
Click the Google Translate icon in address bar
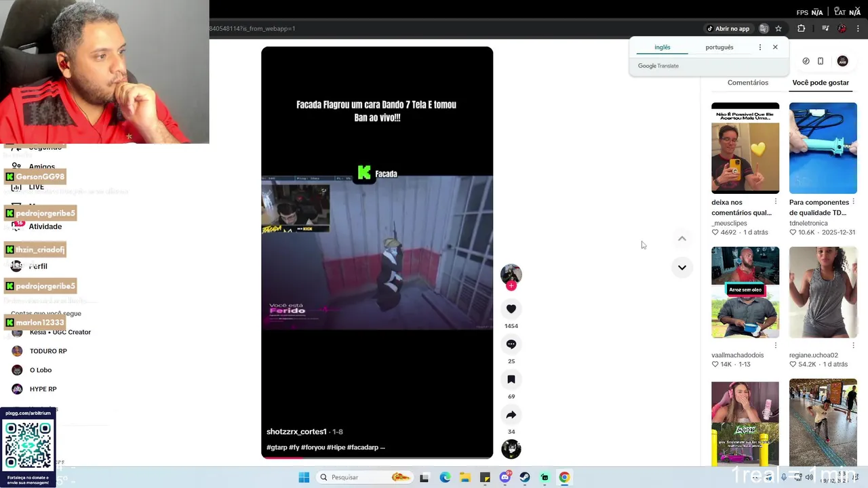tap(764, 28)
